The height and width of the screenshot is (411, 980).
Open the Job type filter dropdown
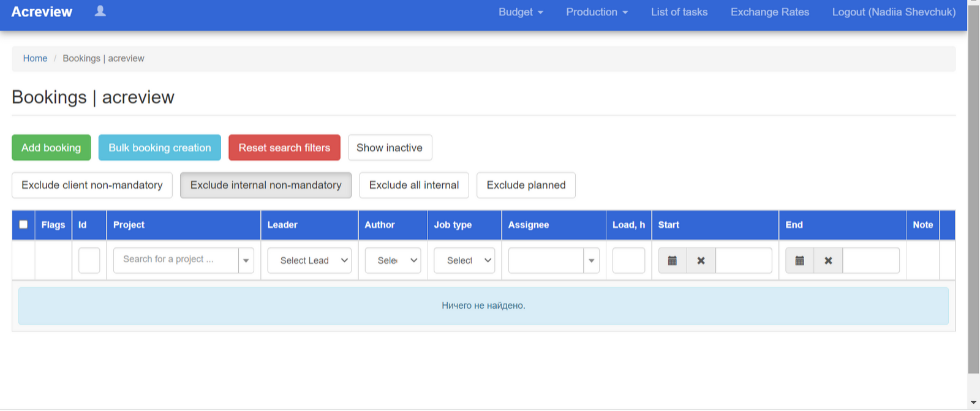[464, 260]
